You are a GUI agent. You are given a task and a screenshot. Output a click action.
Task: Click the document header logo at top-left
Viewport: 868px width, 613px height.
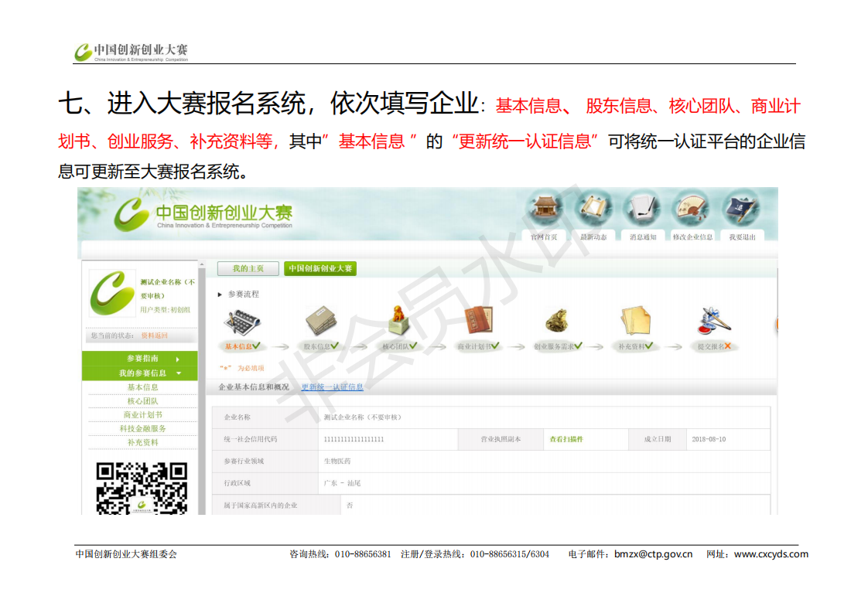click(132, 53)
